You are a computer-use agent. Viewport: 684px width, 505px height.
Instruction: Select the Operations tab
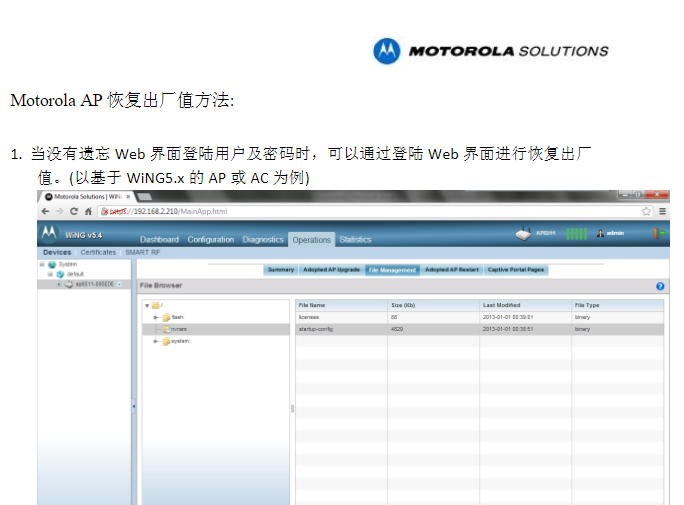point(311,240)
